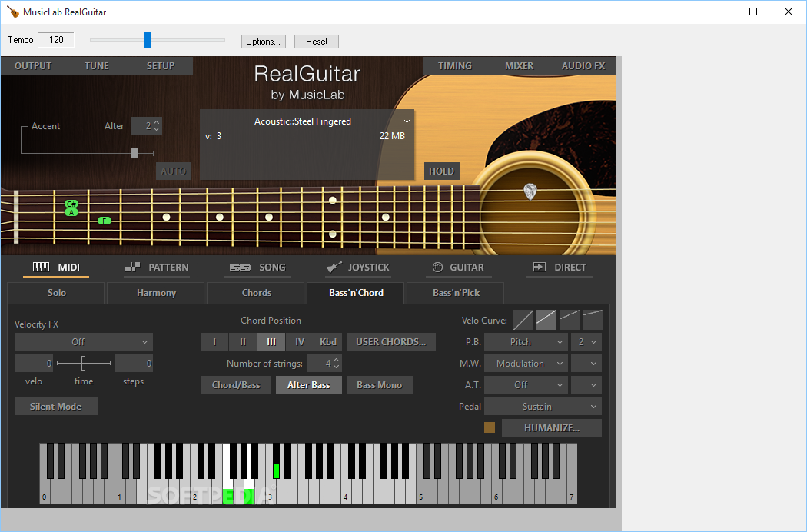Select the fourth flattest Velo Curve icon
The height and width of the screenshot is (532, 807).
tap(593, 320)
